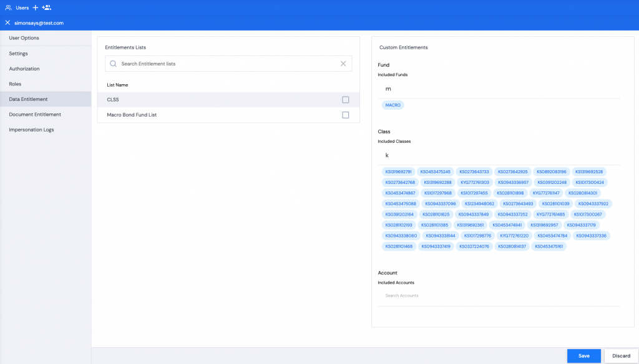Select class chip KS0943337096
Viewport: 639px width, 364px height.
click(441, 204)
